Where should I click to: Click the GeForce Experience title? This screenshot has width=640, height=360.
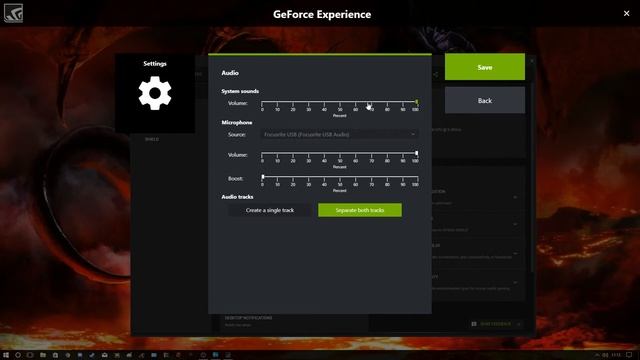(x=322, y=14)
